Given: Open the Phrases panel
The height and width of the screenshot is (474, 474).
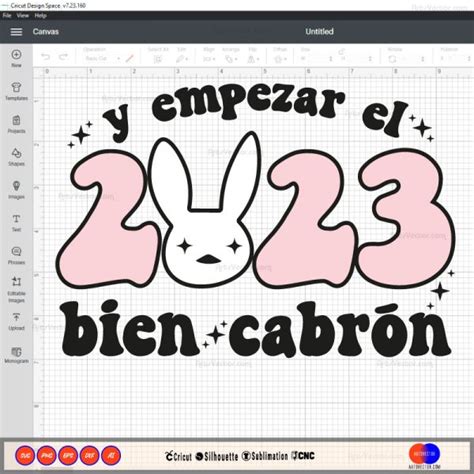Looking at the screenshot, I should (x=16, y=255).
